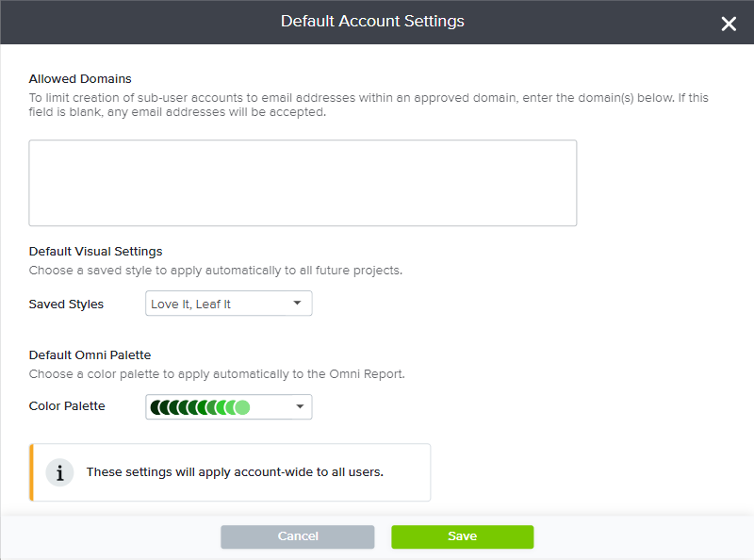The width and height of the screenshot is (754, 560).
Task: Click the Color Palette dropdown arrow
Action: click(300, 407)
